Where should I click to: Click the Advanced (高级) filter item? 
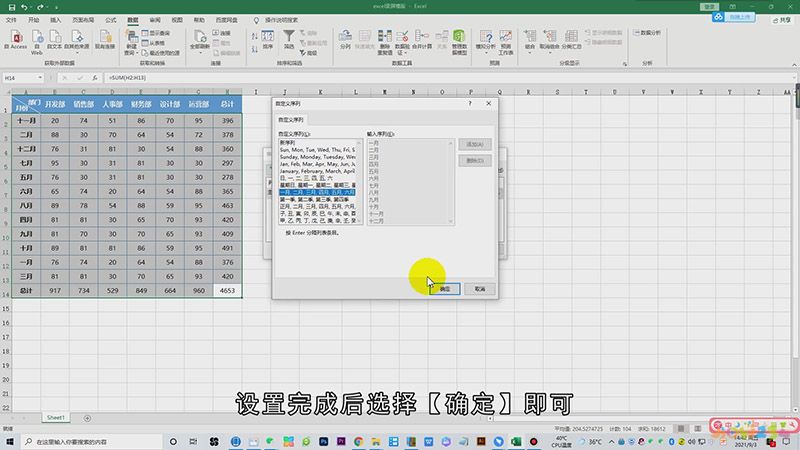[309, 53]
